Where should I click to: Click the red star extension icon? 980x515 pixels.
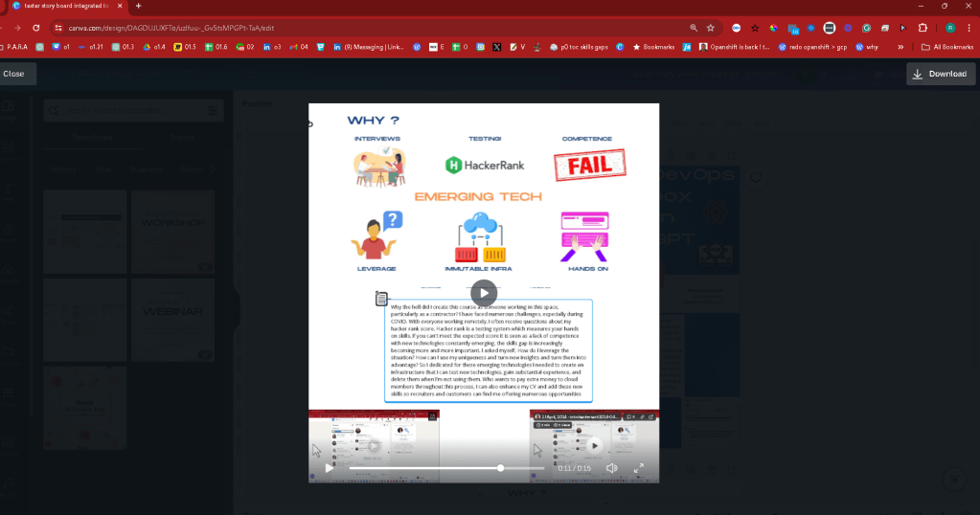755,28
